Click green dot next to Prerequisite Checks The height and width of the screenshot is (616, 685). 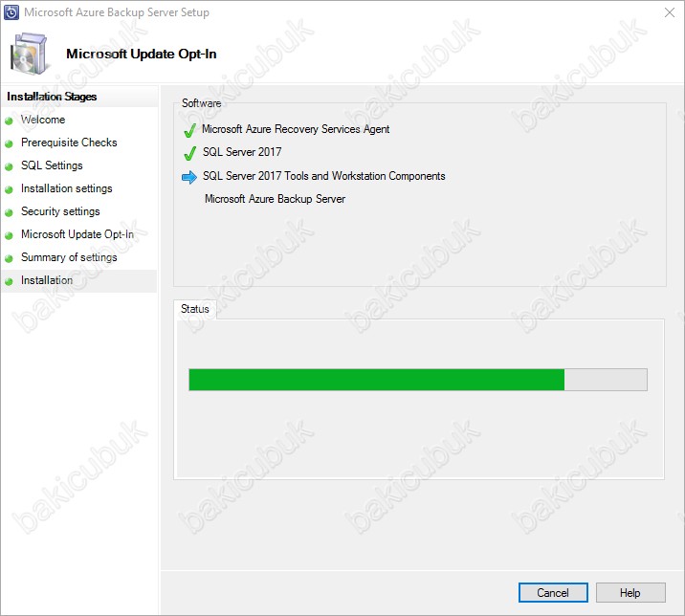click(x=9, y=143)
